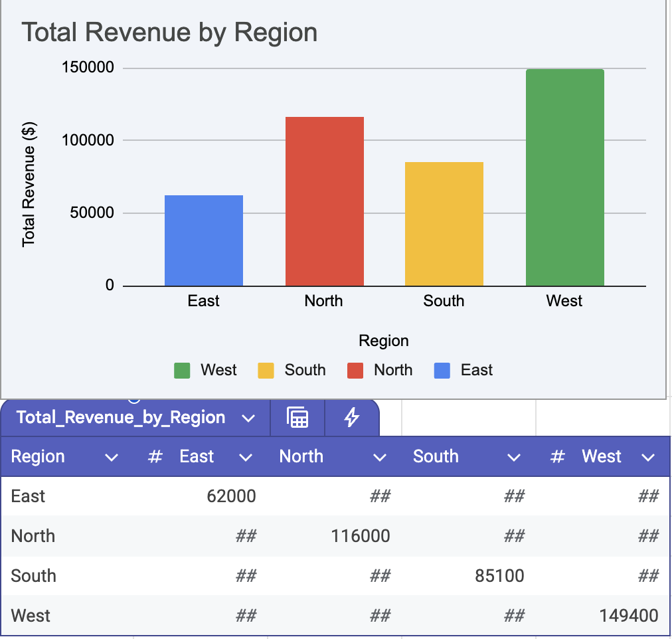
Task: Click the East legend label text
Action: click(477, 370)
